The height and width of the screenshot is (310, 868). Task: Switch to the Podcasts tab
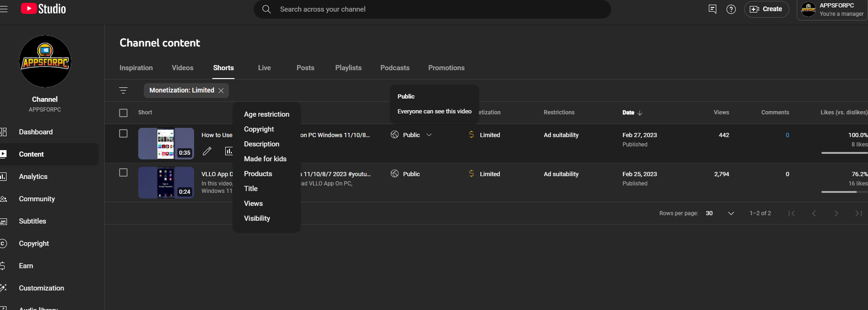click(x=395, y=68)
